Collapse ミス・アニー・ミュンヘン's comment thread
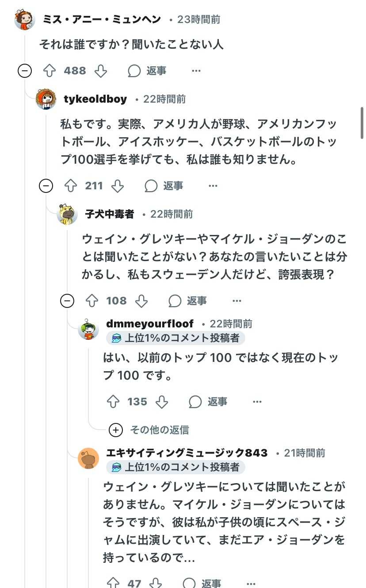366x588 pixels. pyautogui.click(x=25, y=71)
